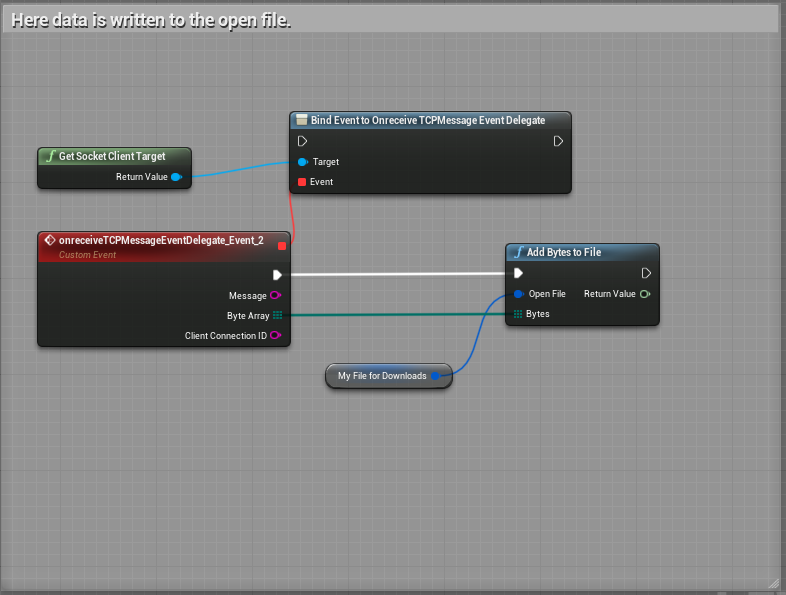
Task: Click the output execution pin on Add Bytes to File
Action: tap(646, 273)
